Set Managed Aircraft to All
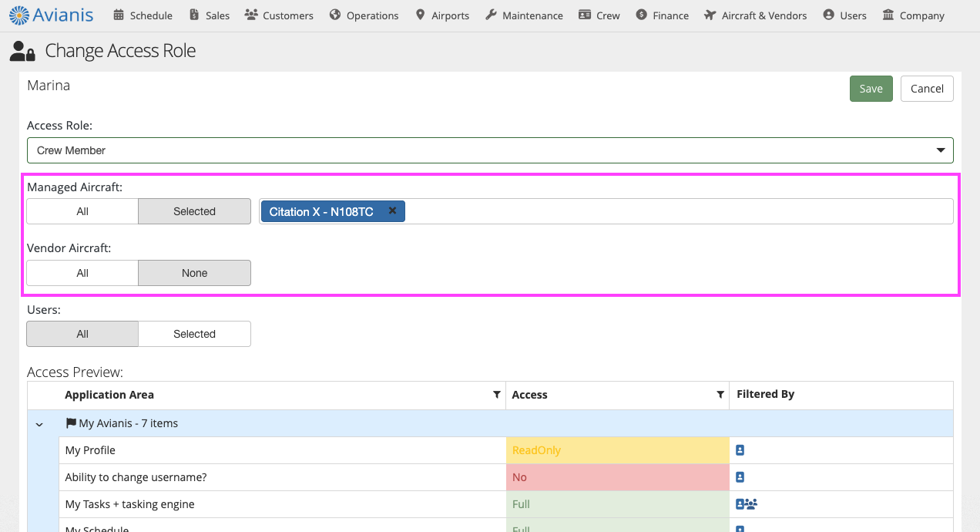The height and width of the screenshot is (532, 980). click(x=82, y=211)
